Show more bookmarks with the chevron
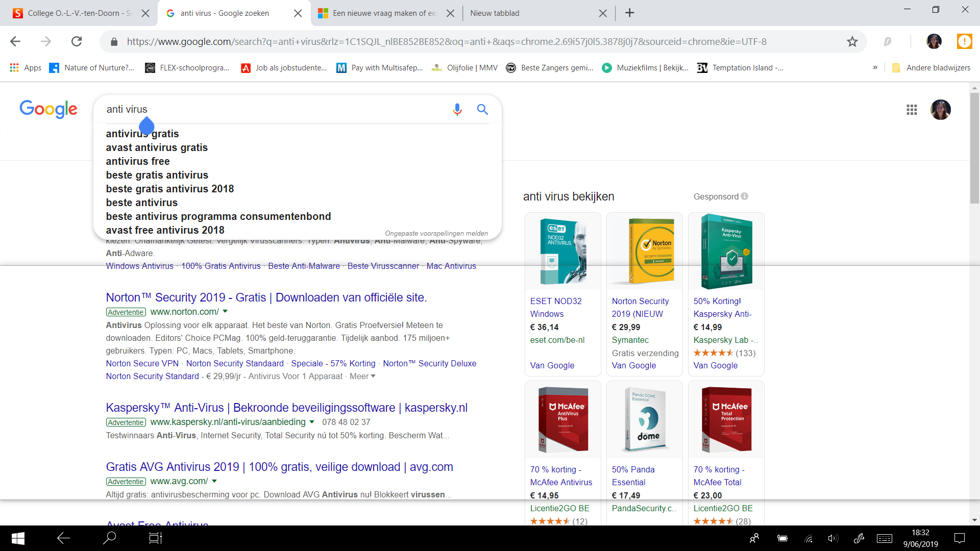This screenshot has width=980, height=551. click(x=875, y=68)
